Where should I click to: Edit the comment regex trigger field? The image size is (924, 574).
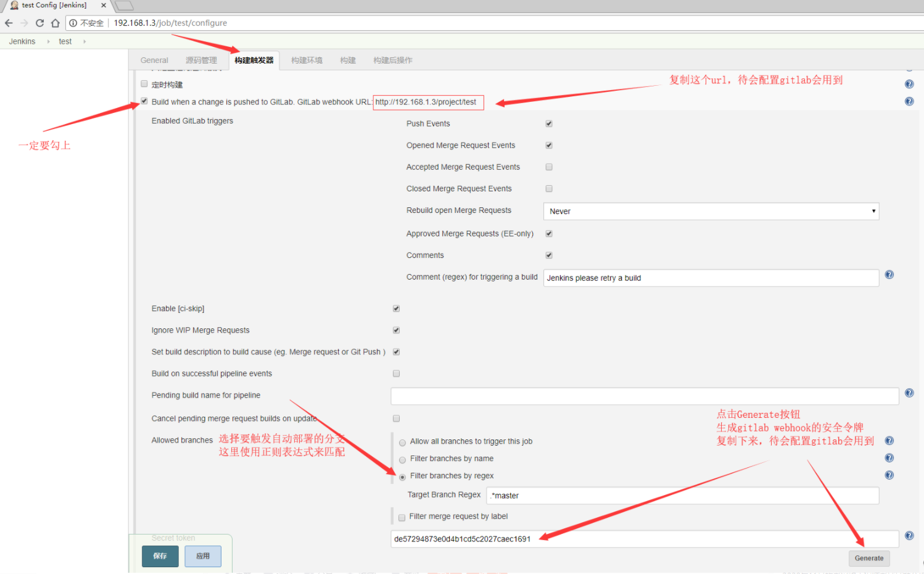click(711, 278)
